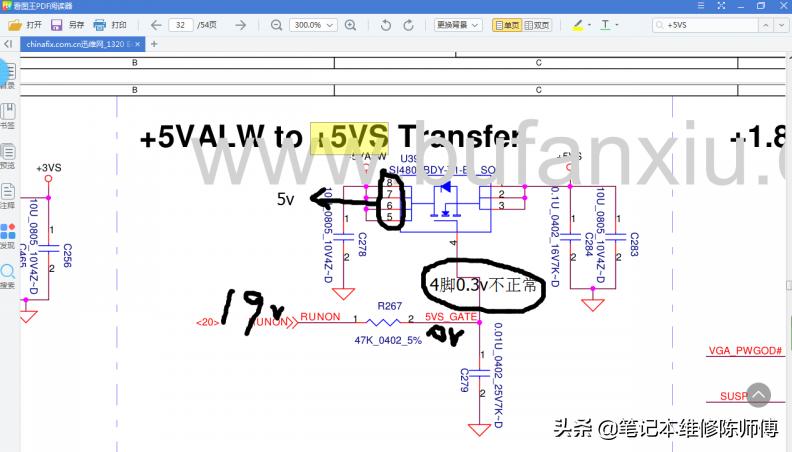This screenshot has height=452, width=792.
Task: Open the 预览 thumbnails sidebar panel
Action: click(8, 156)
